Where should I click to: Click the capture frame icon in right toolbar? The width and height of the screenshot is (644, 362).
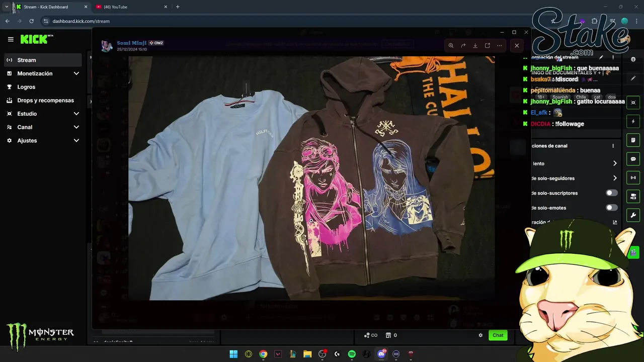pyautogui.click(x=633, y=103)
